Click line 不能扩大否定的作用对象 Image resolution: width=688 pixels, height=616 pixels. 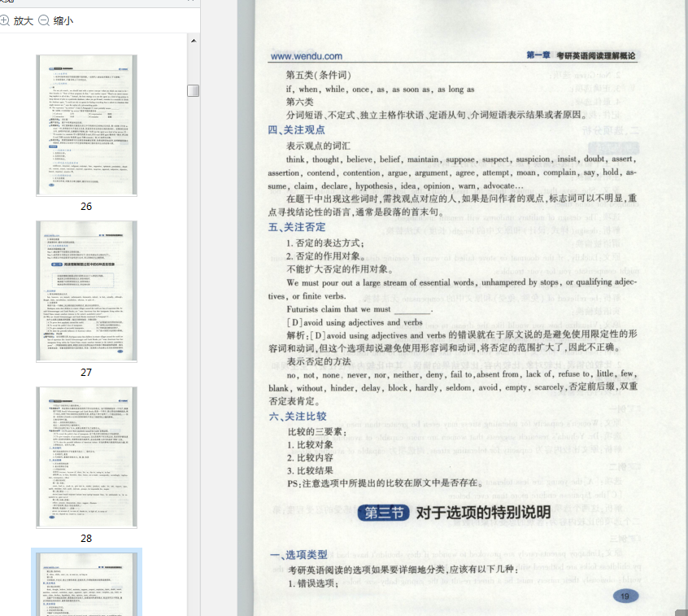click(x=340, y=269)
